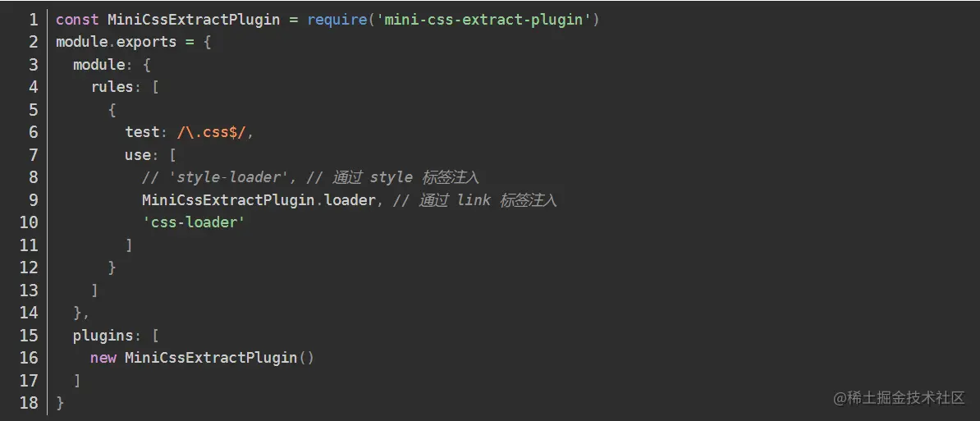Click line number 18 in the gutter
The width and height of the screenshot is (980, 421).
coord(30,403)
